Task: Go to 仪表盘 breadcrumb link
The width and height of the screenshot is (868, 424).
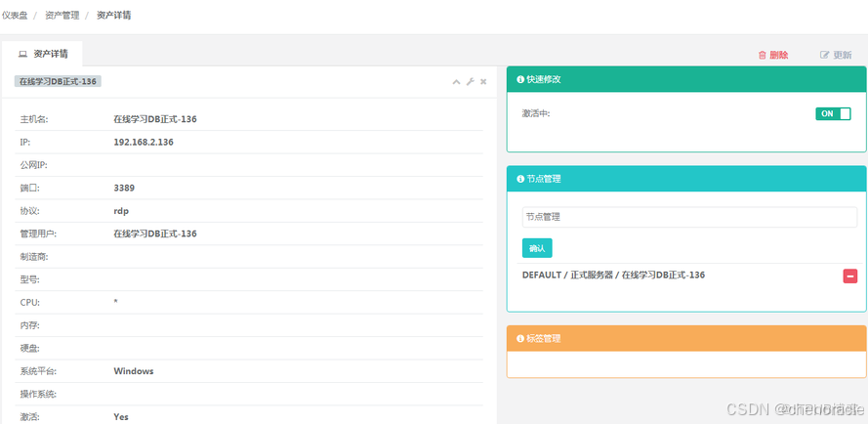Action: point(15,16)
